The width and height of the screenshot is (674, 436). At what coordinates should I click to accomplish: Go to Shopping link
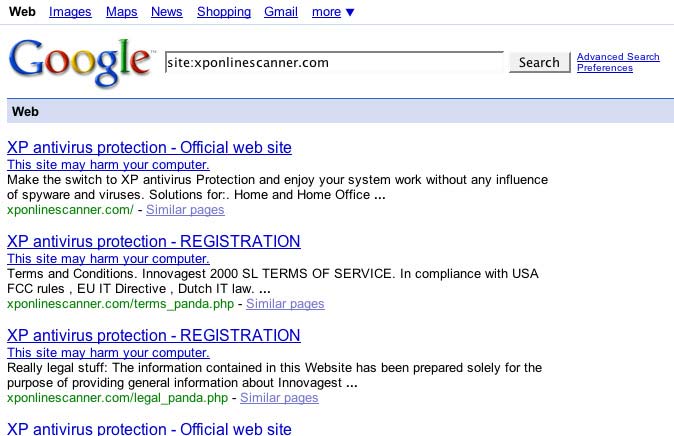(x=224, y=12)
